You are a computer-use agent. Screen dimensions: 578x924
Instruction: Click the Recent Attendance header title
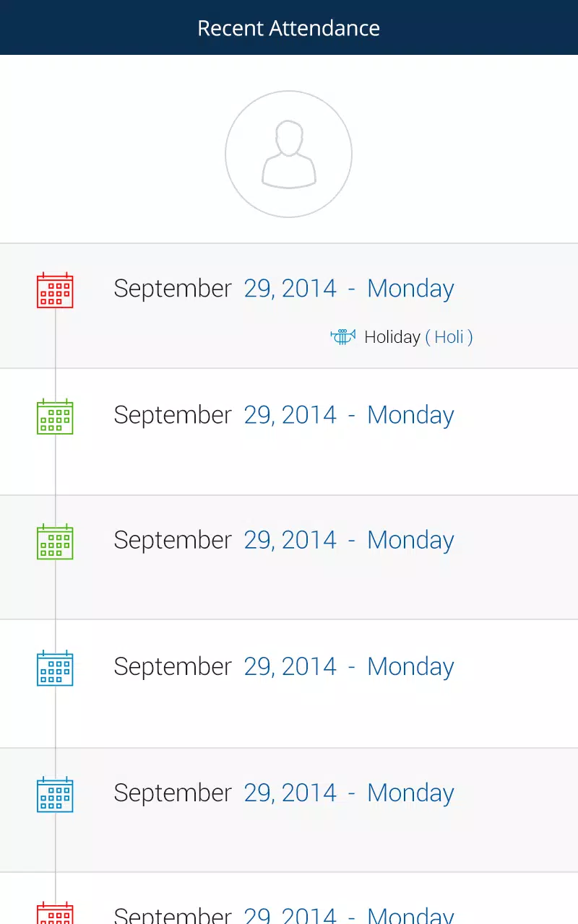click(288, 28)
